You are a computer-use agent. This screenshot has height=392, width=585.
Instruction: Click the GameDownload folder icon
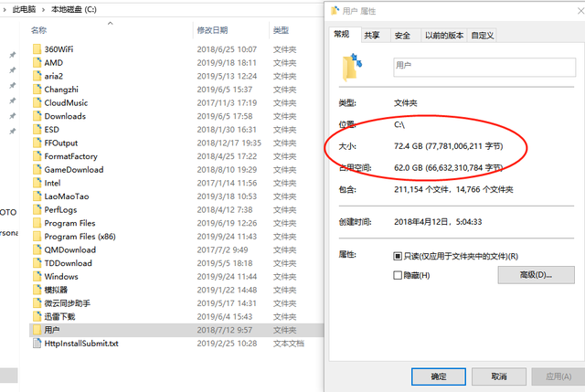[37, 170]
